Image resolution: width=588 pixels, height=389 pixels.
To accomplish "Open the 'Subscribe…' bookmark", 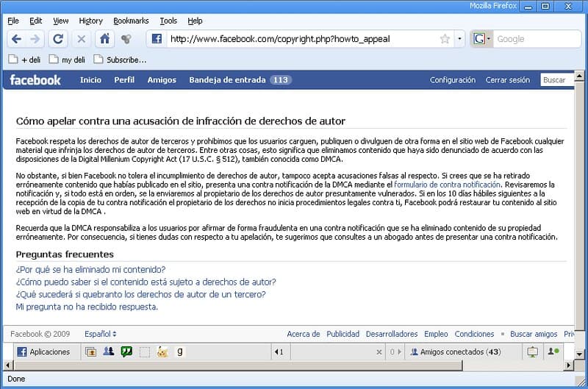I will (x=121, y=60).
